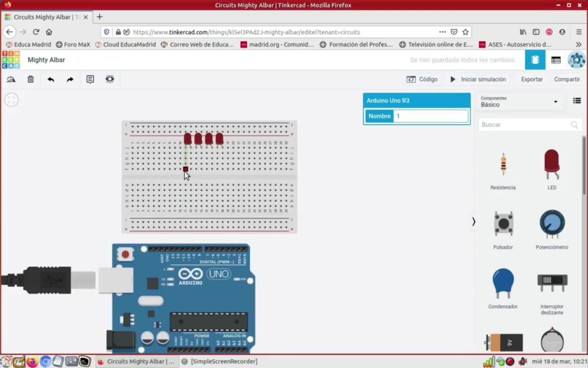The height and width of the screenshot is (368, 588).
Task: Open Educa Madrid bookmark
Action: click(x=29, y=45)
